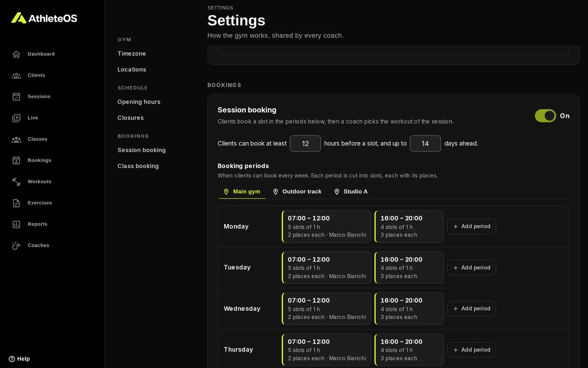Turn off the Session booking toggle
588x368 pixels.
pos(545,116)
